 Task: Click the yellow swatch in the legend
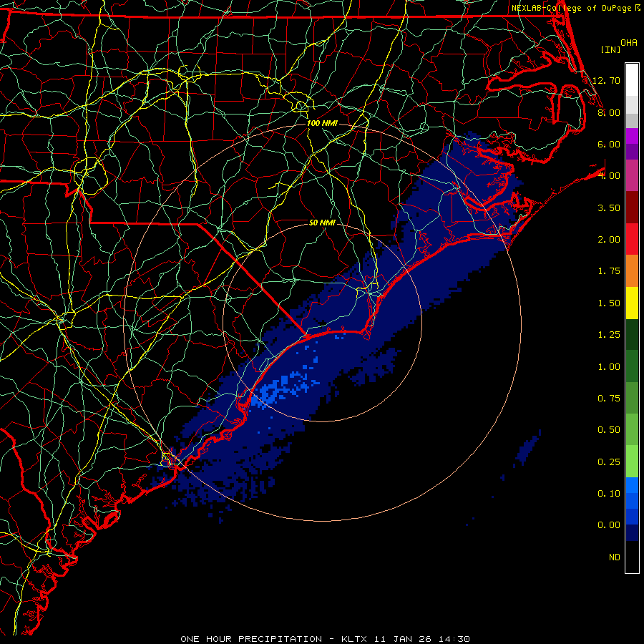tap(632, 303)
